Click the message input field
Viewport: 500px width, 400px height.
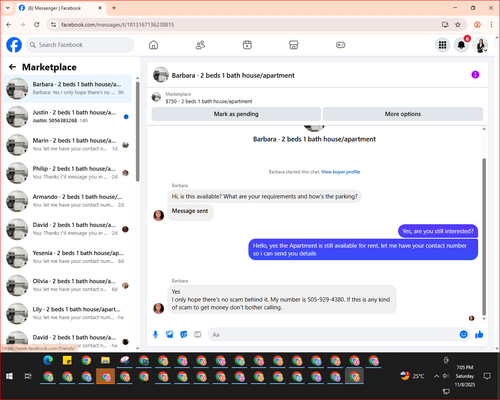[x=333, y=334]
